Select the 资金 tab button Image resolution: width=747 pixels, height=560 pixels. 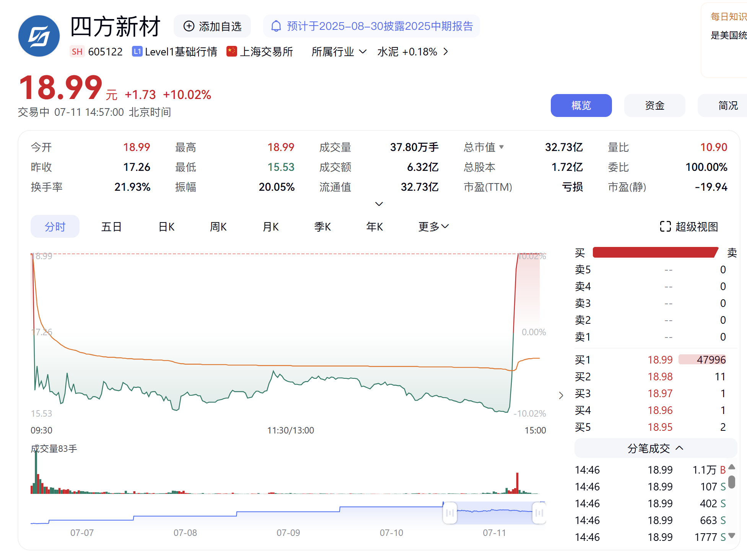[x=654, y=106]
